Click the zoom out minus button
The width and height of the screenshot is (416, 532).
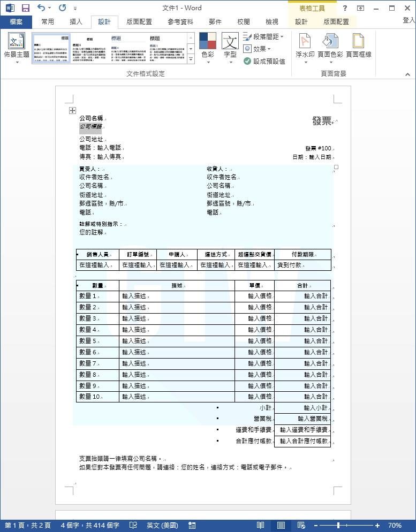(316, 526)
